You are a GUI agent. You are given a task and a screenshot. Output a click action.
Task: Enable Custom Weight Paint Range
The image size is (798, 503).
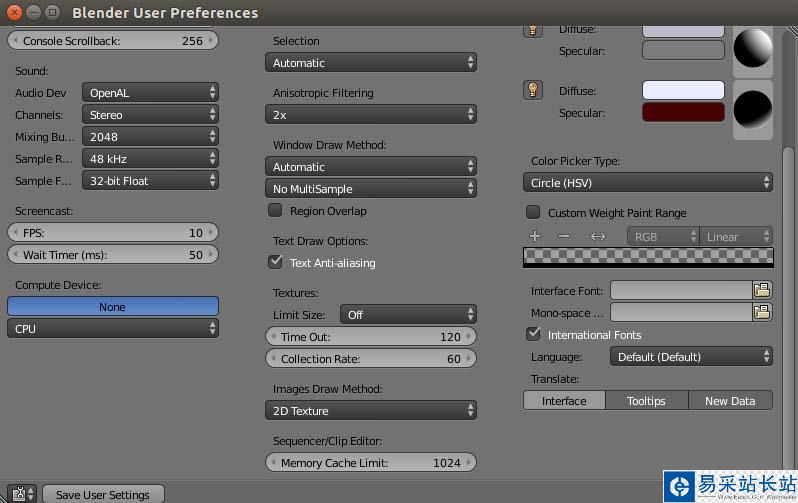pos(533,212)
